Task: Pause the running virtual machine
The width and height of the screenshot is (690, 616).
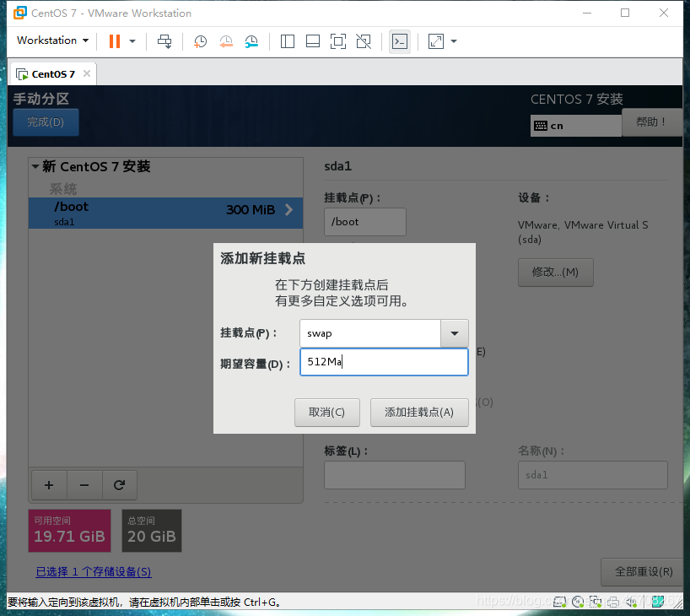Action: 114,41
